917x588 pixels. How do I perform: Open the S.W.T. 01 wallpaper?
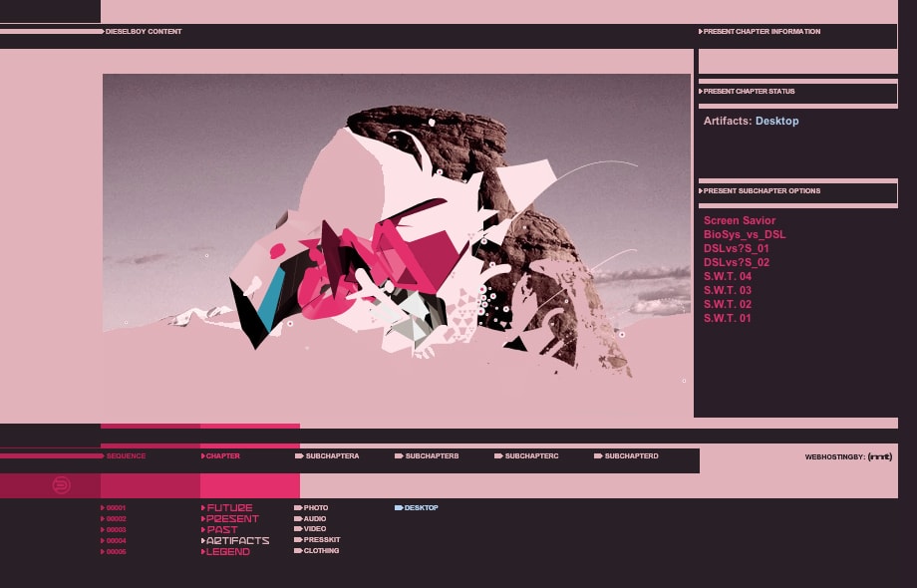(x=728, y=319)
